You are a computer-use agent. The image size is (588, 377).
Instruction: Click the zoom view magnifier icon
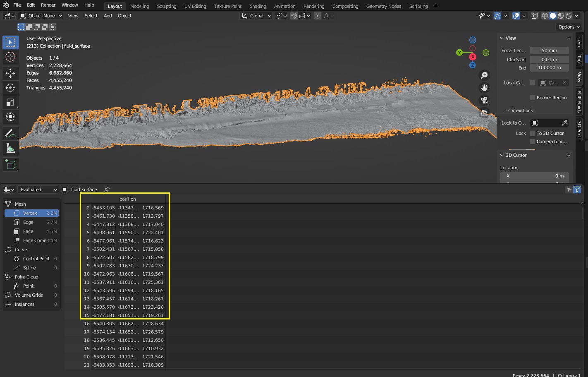coord(484,75)
